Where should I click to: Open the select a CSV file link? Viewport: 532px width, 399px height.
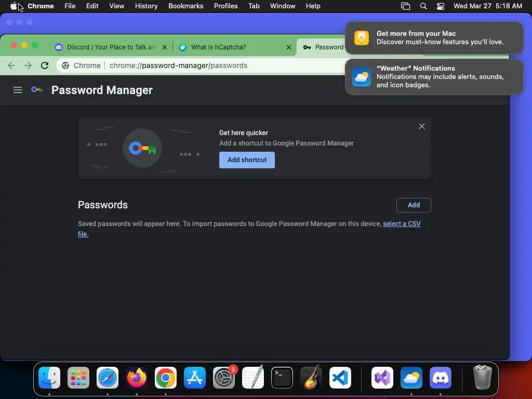(402, 223)
